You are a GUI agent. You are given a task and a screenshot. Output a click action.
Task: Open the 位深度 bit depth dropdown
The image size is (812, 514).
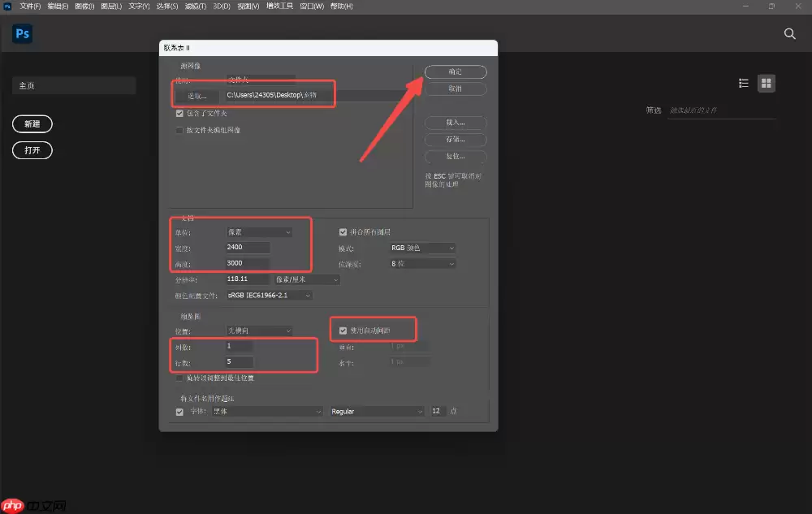(421, 263)
